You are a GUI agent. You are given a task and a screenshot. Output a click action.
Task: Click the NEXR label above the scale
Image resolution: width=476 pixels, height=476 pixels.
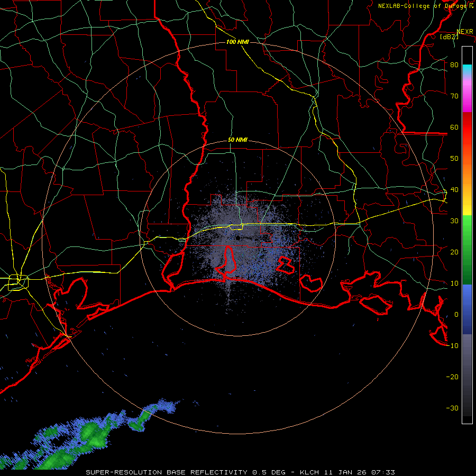(x=465, y=32)
